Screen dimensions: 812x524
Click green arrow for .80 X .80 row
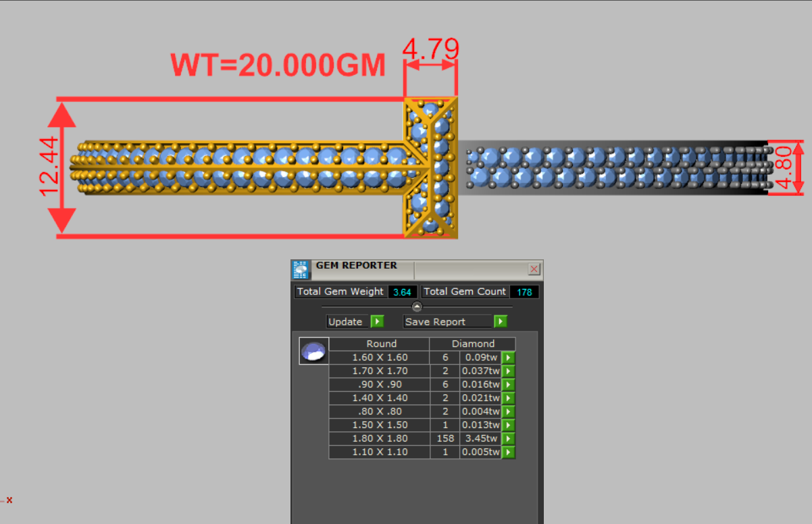[508, 411]
